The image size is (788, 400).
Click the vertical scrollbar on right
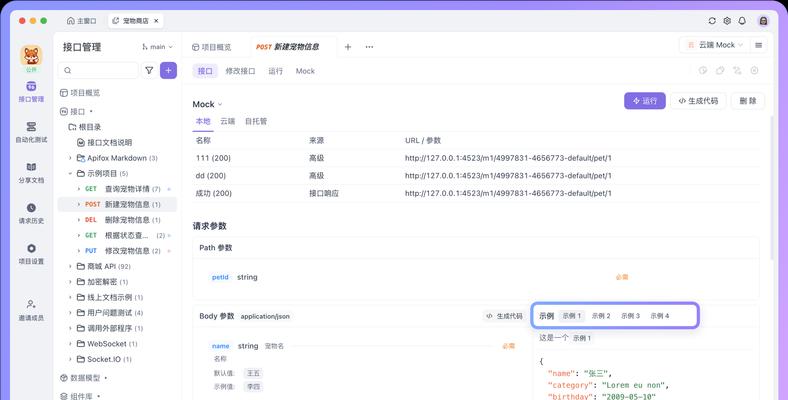(773, 187)
